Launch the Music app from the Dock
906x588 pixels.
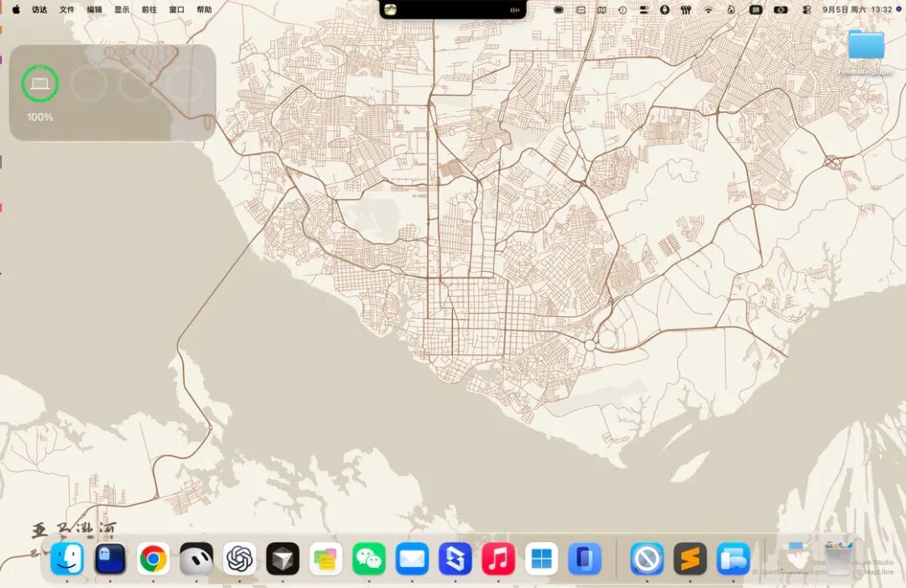tap(498, 559)
